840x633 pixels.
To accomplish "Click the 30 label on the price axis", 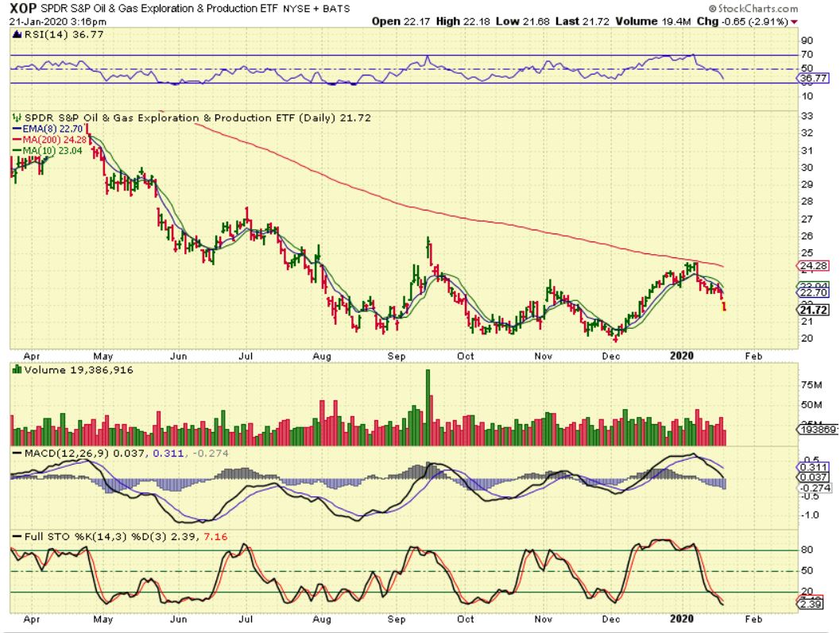I will pyautogui.click(x=807, y=168).
